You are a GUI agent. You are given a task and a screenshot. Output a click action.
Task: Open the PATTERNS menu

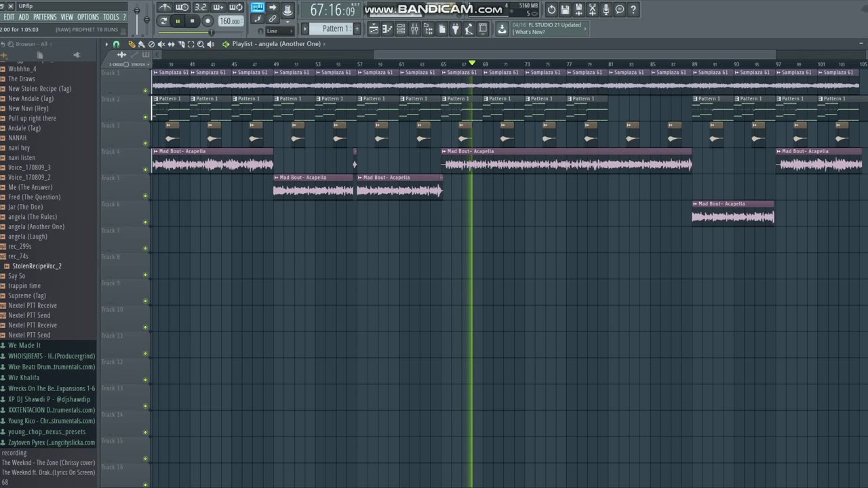tap(45, 17)
